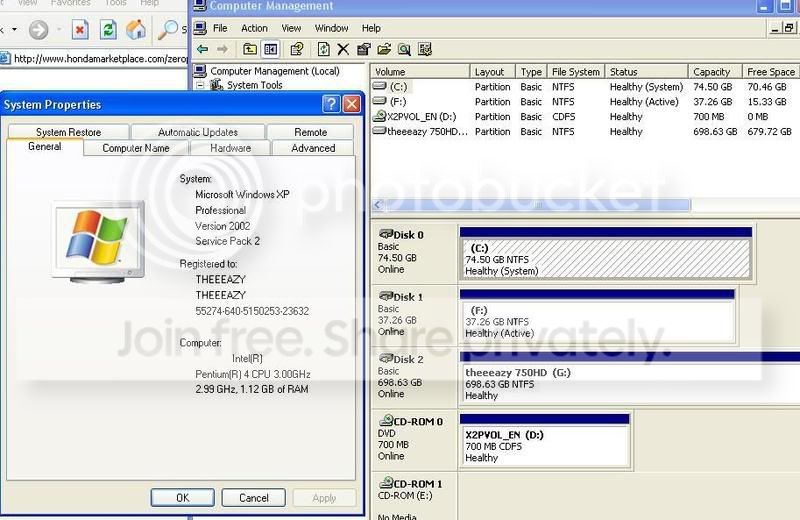Click OK in System Properties
The width and height of the screenshot is (800, 520).
(x=183, y=498)
